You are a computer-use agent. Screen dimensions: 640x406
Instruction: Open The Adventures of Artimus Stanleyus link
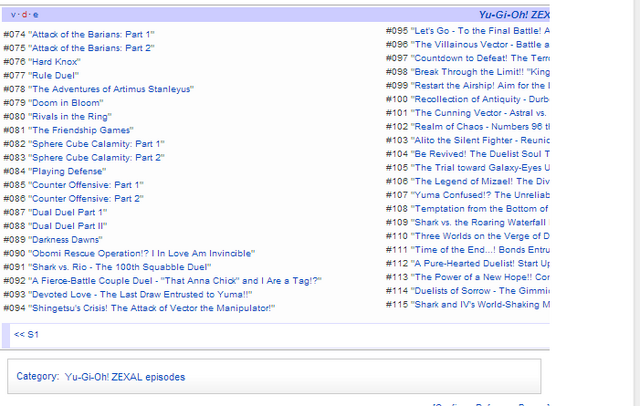111,89
